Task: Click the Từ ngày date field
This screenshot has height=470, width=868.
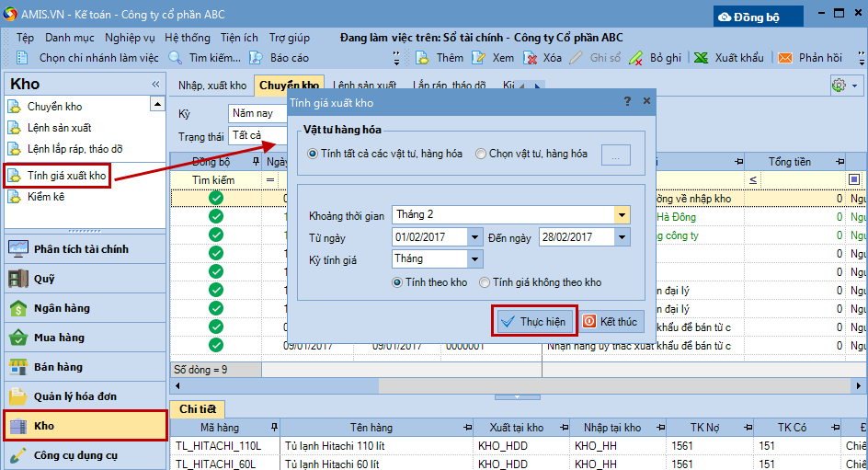Action: pos(428,237)
